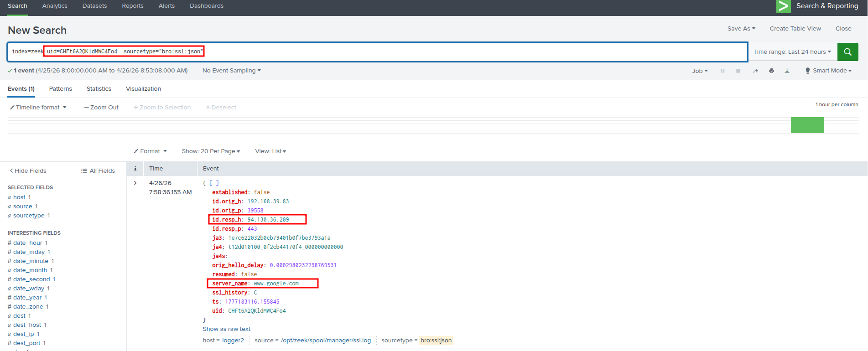Click the pause job icon
The height and width of the screenshot is (351, 868).
[x=722, y=71]
